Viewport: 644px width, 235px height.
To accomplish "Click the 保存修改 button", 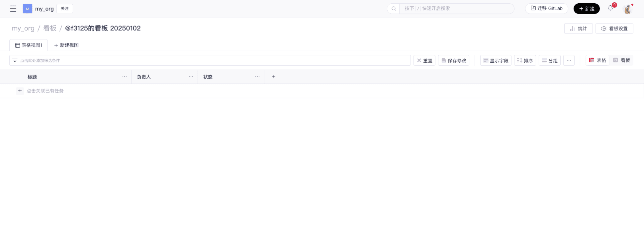I will click(454, 60).
